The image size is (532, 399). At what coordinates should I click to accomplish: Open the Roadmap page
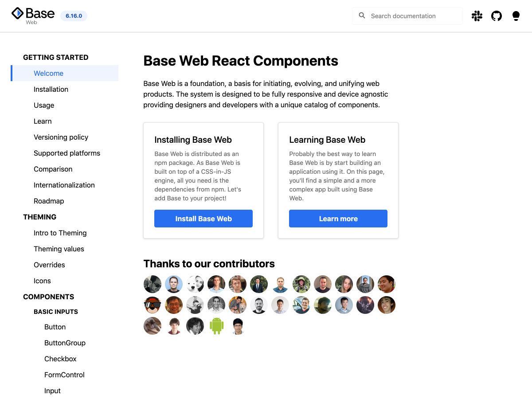[x=49, y=201]
